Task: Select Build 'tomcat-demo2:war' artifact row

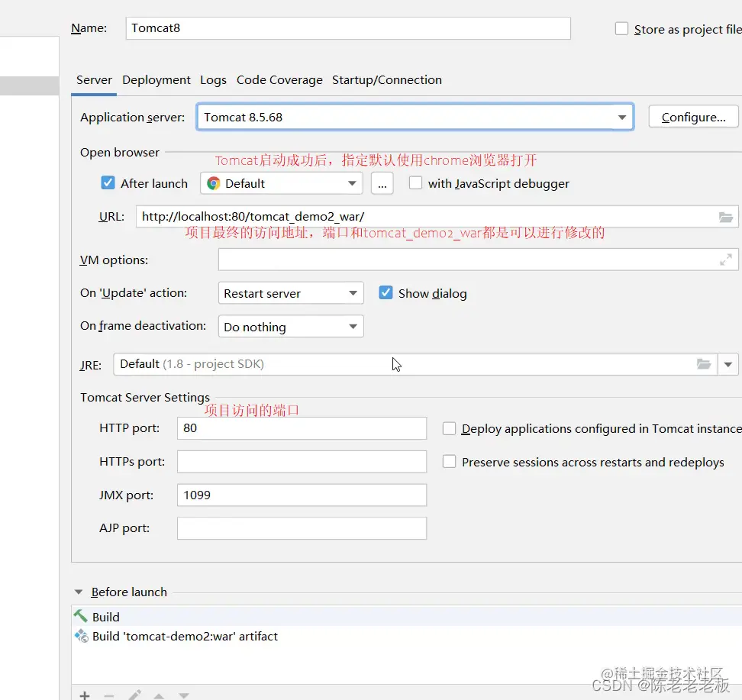Action: pos(406,636)
